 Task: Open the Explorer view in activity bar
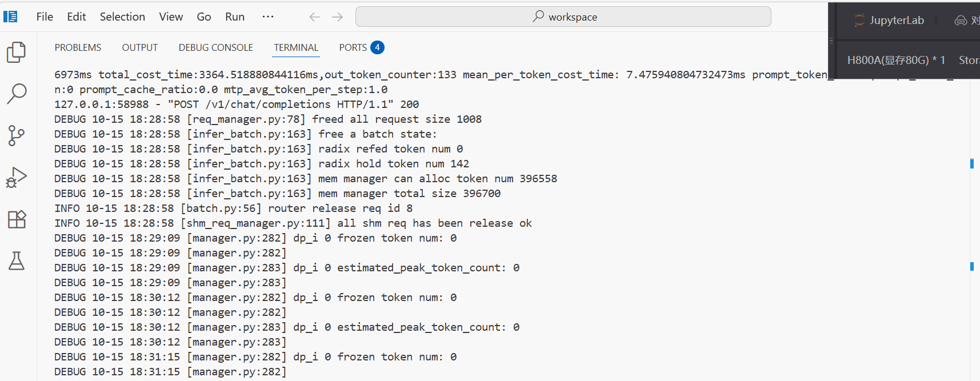17,52
